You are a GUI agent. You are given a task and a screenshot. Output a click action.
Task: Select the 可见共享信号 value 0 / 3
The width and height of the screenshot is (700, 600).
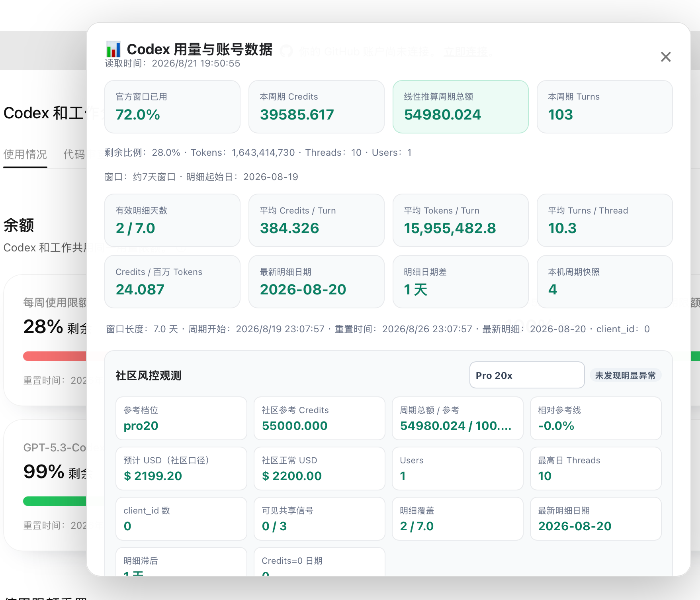[x=274, y=526]
